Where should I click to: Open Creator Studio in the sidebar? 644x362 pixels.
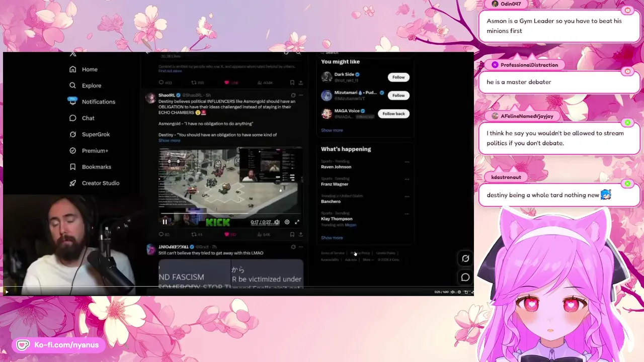tap(94, 183)
